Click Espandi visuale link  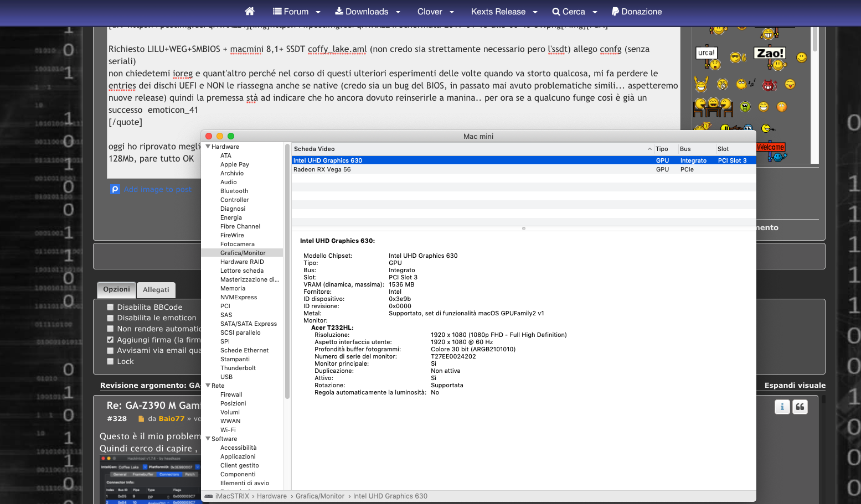[x=795, y=385]
